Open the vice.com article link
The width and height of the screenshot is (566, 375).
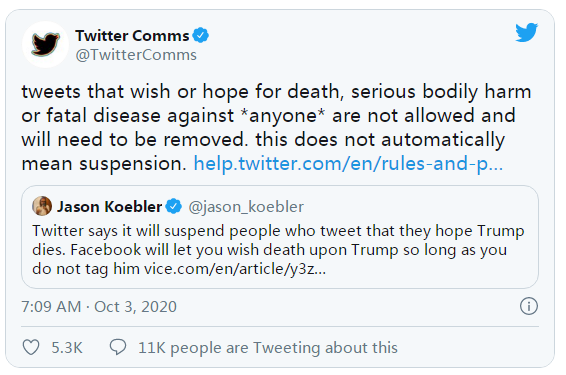click(x=235, y=269)
